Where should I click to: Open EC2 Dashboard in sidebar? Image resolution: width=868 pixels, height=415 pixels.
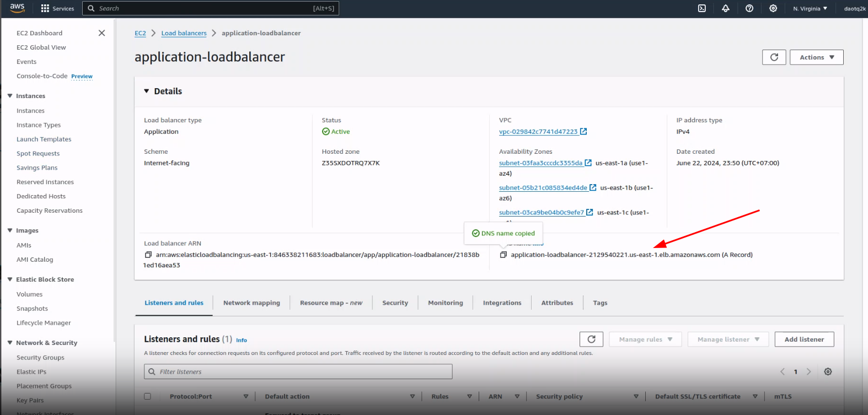39,33
